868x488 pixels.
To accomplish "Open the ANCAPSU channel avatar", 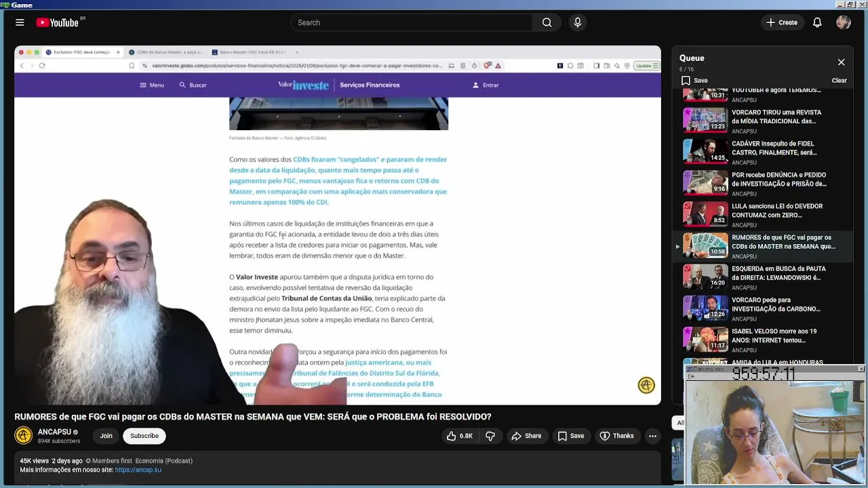I will point(24,436).
